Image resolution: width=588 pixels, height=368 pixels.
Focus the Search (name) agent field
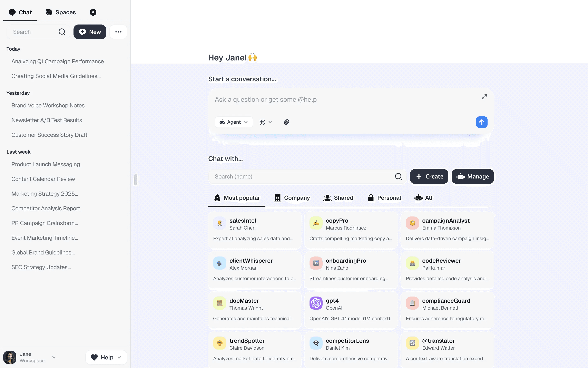(302, 176)
